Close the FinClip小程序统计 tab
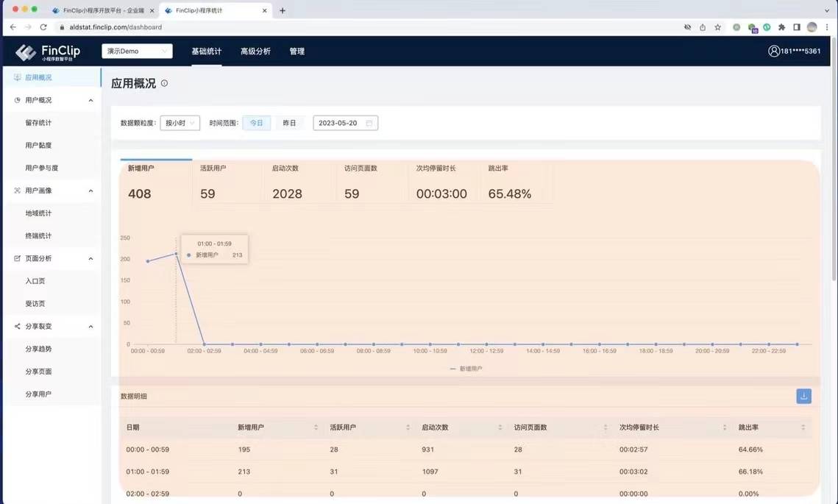 [x=265, y=11]
